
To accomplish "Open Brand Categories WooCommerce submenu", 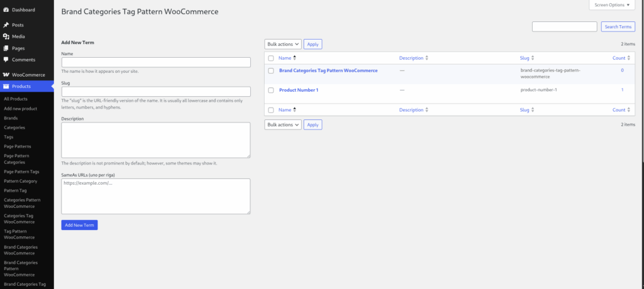I will click(21, 250).
